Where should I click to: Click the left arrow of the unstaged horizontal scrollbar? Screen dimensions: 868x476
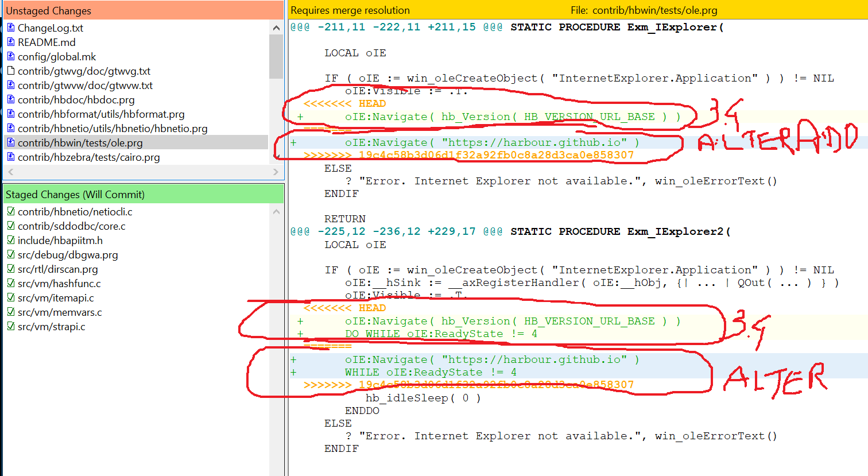(10, 172)
